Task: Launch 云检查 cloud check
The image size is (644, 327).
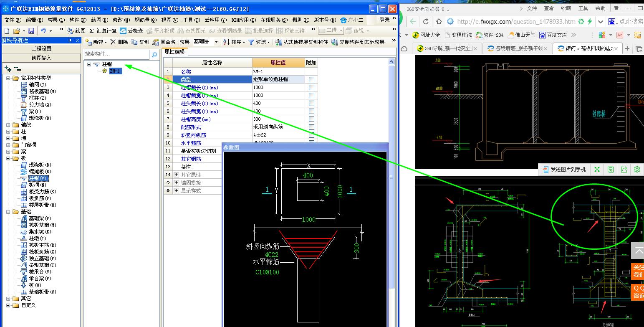Action: pyautogui.click(x=131, y=31)
